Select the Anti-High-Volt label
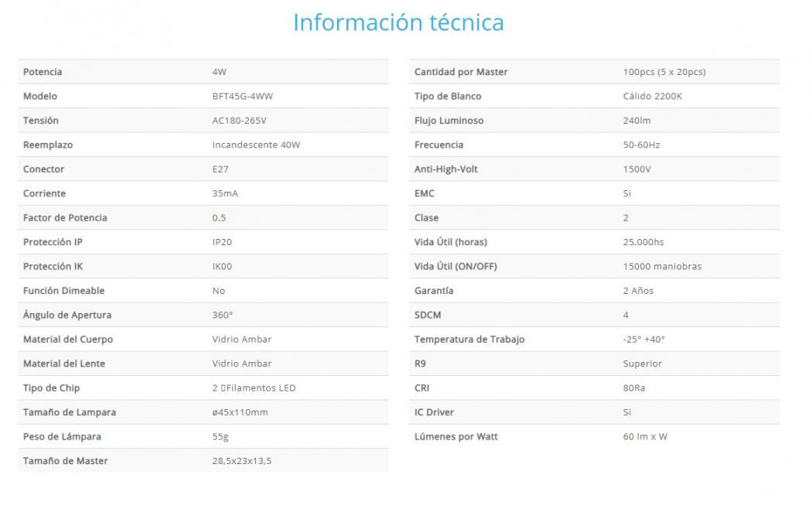The height and width of the screenshot is (505, 812). (446, 169)
